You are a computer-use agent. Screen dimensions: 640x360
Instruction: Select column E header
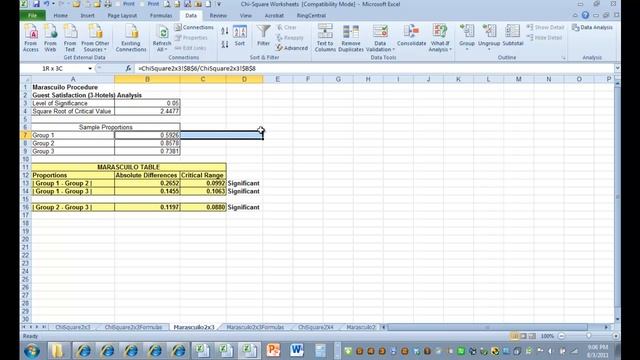click(278, 79)
